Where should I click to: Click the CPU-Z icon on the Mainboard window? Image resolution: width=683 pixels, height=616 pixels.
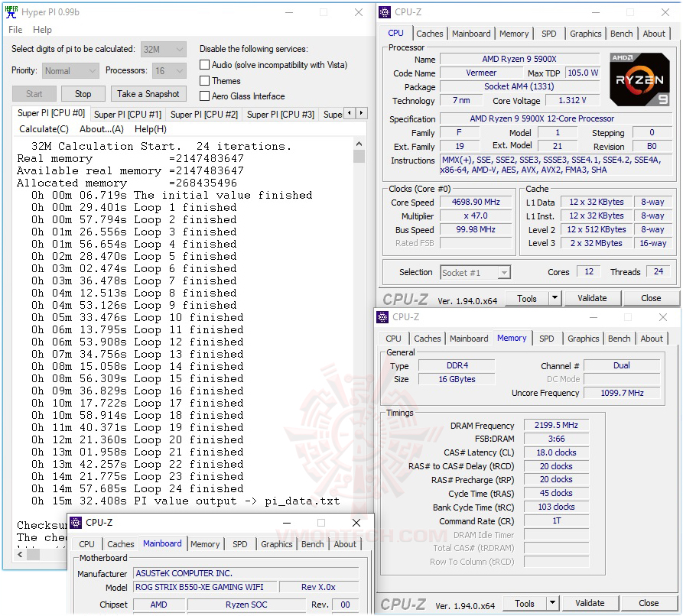75,522
